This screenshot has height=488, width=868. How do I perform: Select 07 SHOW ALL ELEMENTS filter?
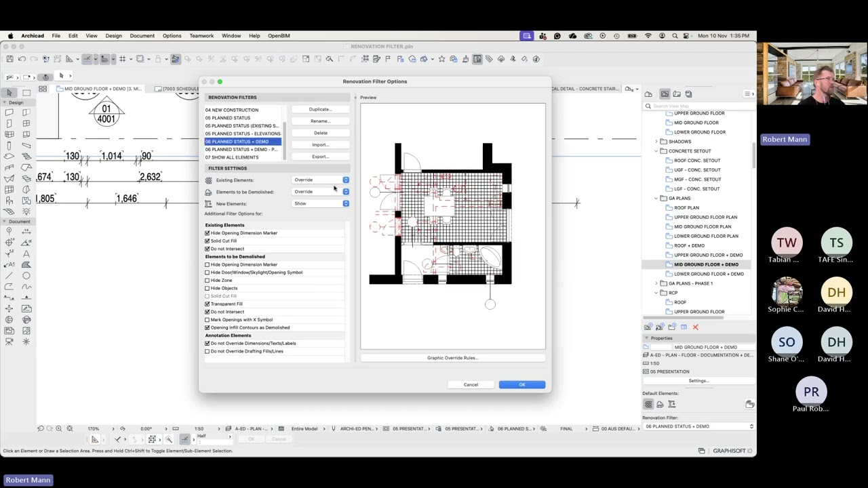pyautogui.click(x=243, y=157)
